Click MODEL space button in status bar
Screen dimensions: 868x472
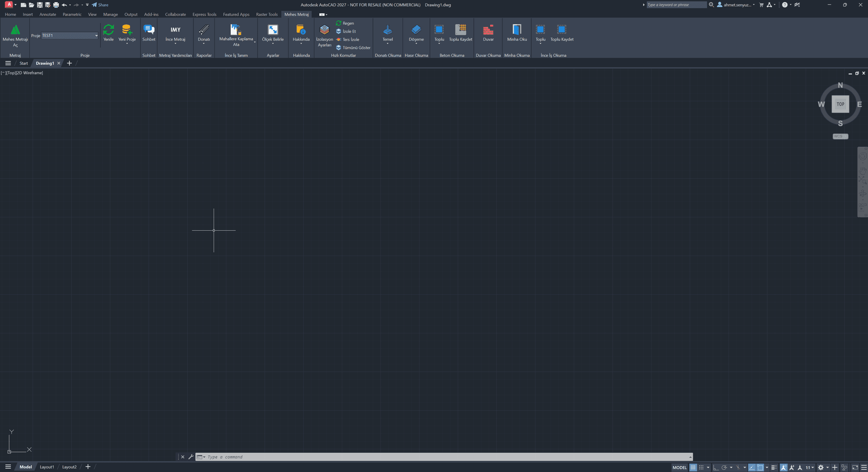pyautogui.click(x=679, y=467)
